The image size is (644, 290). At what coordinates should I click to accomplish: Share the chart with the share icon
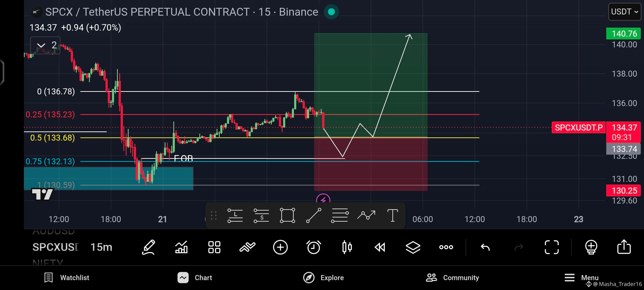(x=624, y=247)
